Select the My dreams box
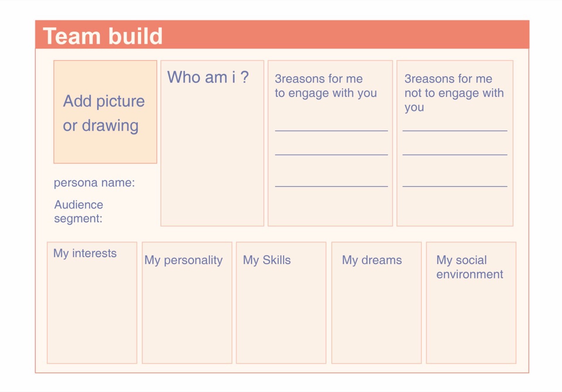Image resolution: width=562 pixels, height=392 pixels. [x=376, y=303]
